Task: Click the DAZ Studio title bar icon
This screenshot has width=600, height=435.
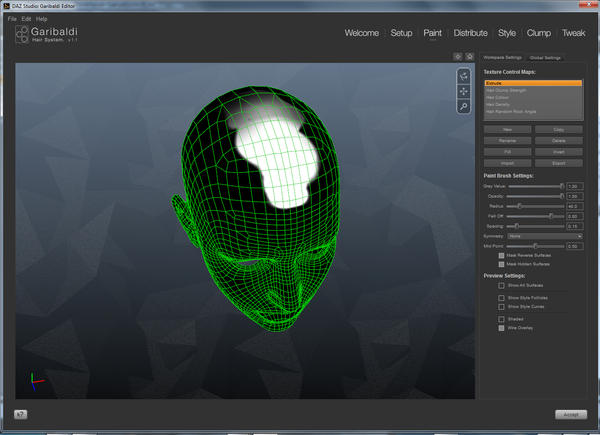Action: point(6,5)
